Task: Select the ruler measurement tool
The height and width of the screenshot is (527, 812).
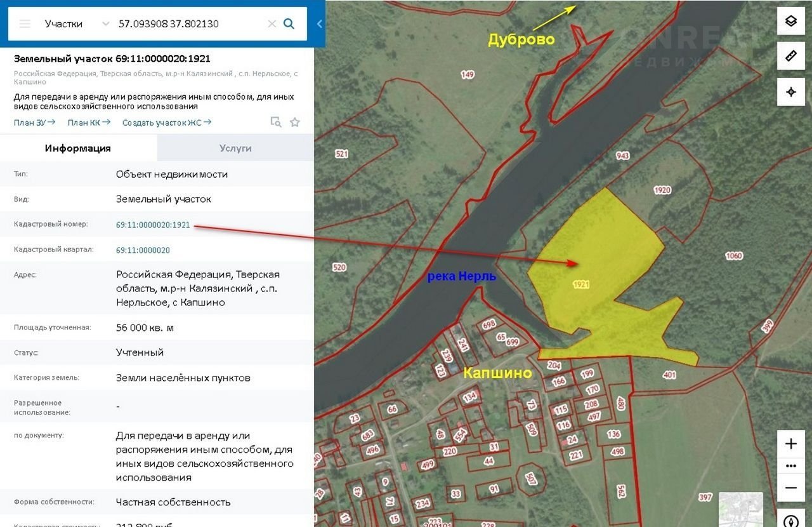Action: [x=790, y=56]
